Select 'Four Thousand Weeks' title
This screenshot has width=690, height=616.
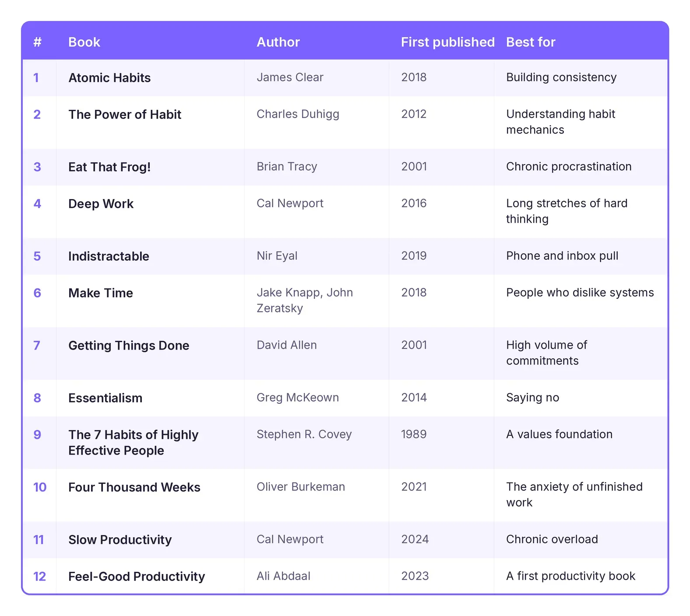tap(134, 487)
